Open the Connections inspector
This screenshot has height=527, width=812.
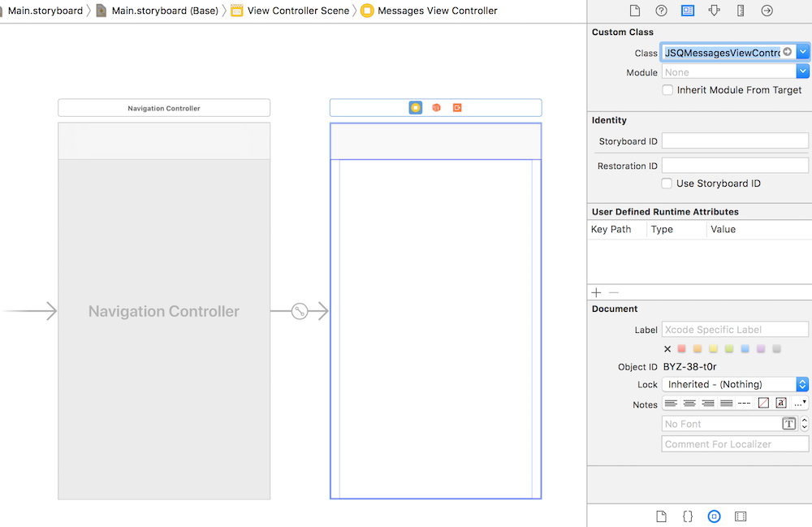click(x=766, y=11)
